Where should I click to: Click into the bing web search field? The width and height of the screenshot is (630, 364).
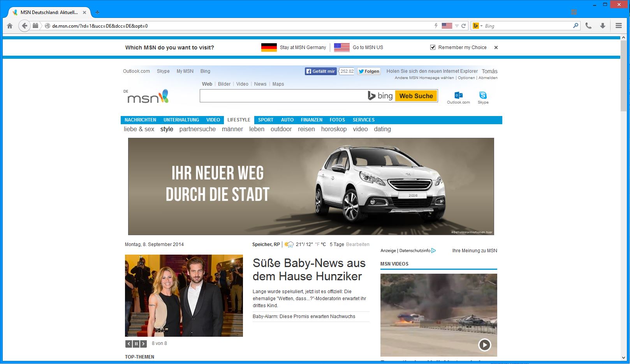pyautogui.click(x=283, y=96)
